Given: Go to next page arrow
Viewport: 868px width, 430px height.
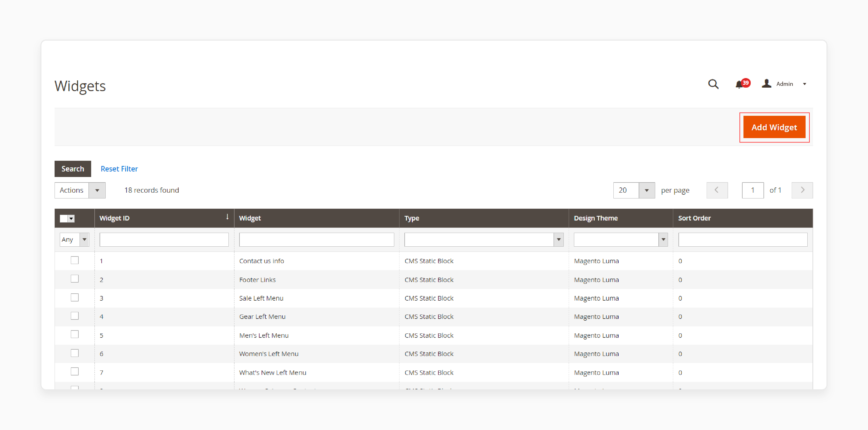Looking at the screenshot, I should click(802, 190).
